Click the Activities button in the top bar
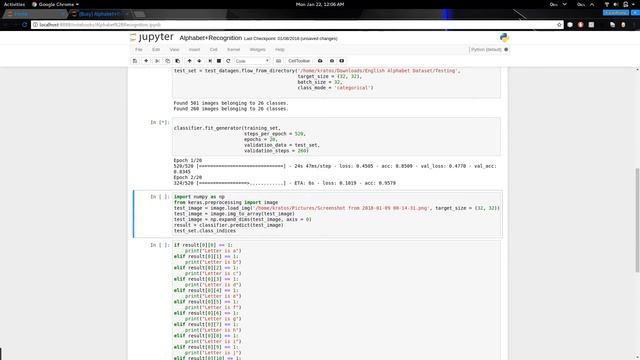 tap(14, 4)
